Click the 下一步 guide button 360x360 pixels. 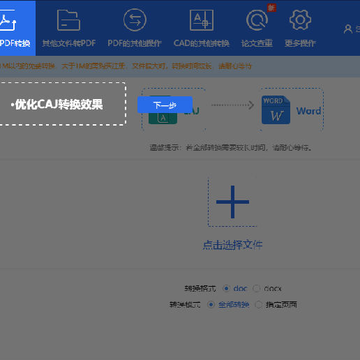point(165,105)
